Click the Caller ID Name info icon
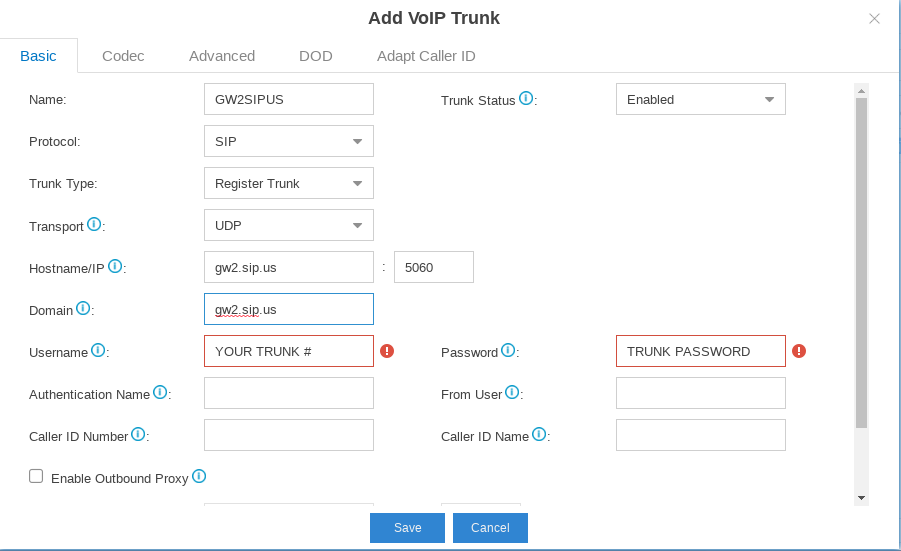Screen dimensions: 901x551 pos(539,434)
